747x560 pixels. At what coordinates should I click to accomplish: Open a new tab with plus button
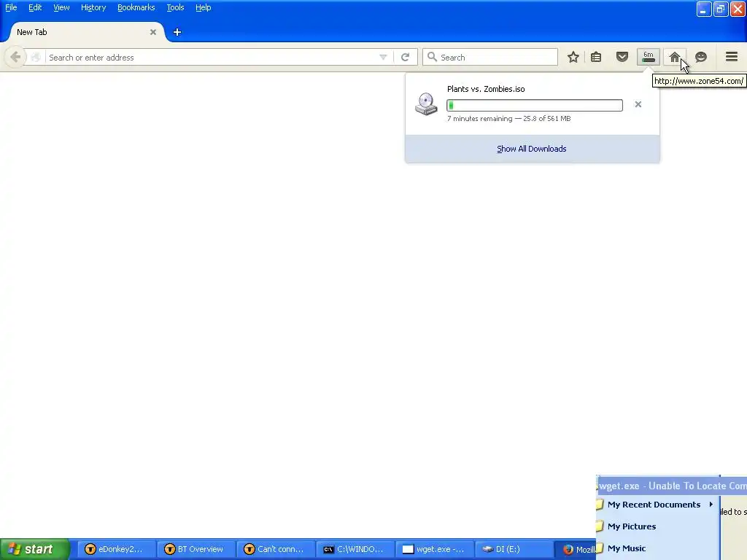(x=177, y=32)
